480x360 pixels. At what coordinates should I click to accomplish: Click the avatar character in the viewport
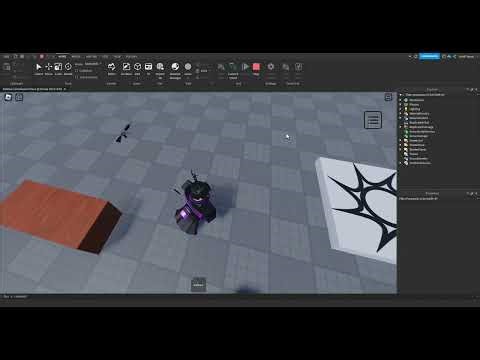pos(196,204)
